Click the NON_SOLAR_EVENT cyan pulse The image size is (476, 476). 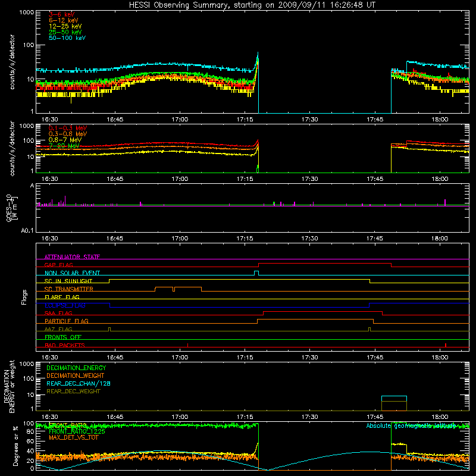coord(256,273)
